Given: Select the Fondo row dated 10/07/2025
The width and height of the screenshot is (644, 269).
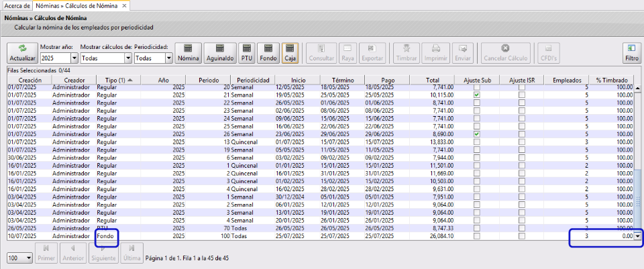Looking at the screenshot, I should pos(321,236).
